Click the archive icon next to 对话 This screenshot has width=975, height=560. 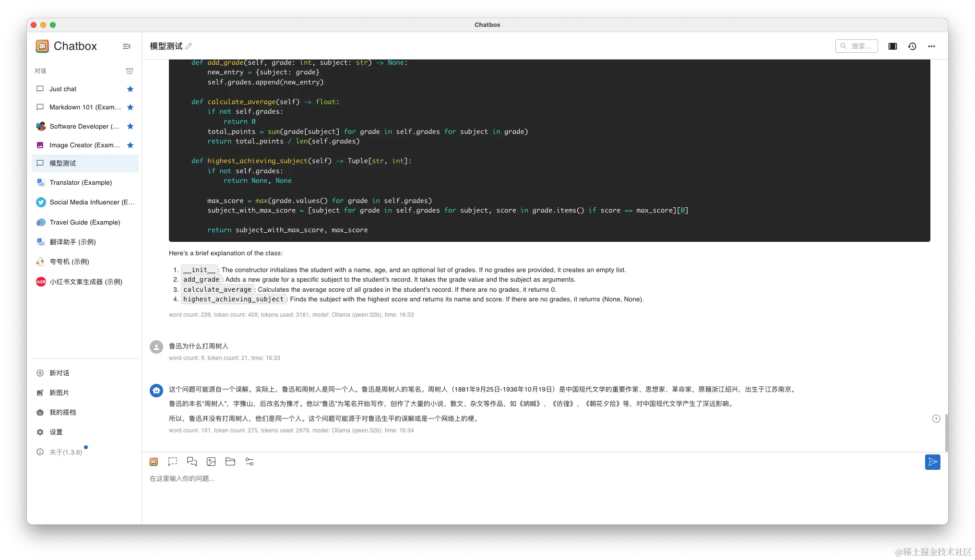(x=129, y=71)
